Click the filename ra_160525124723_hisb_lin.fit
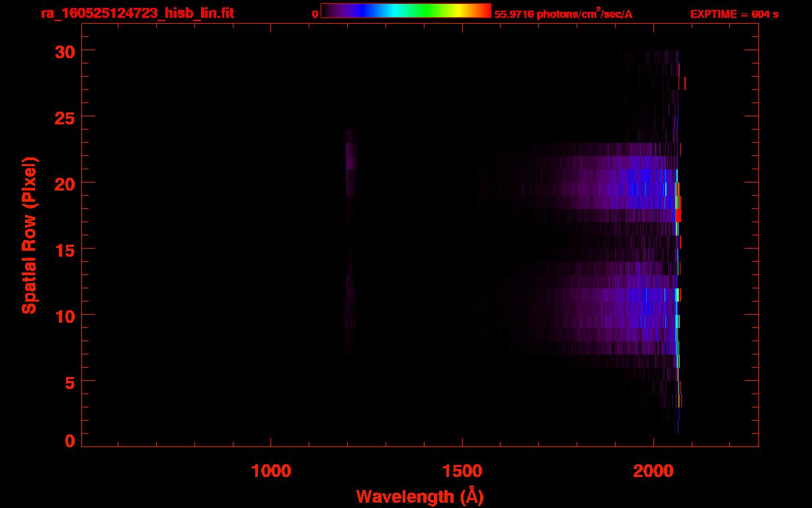This screenshot has width=812, height=508. point(136,13)
